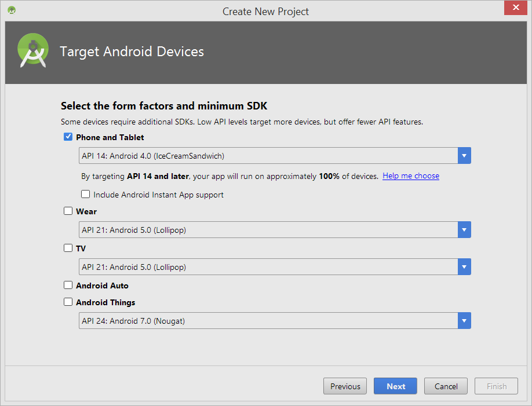Enable Include Android Instant App support

pos(85,194)
